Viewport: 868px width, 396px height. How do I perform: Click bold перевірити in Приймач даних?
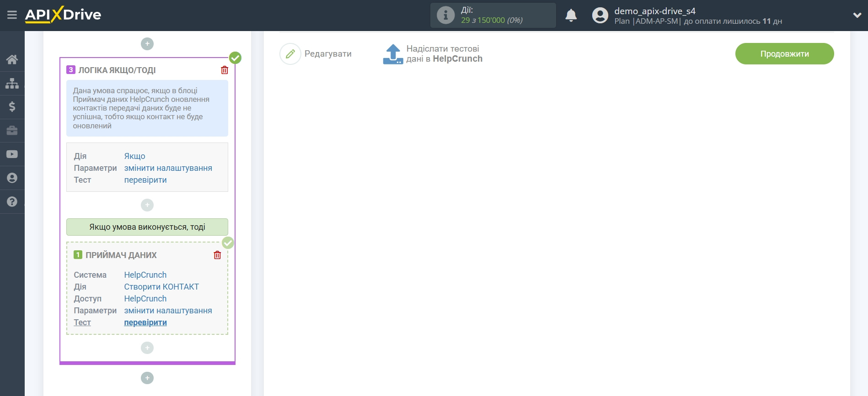tap(145, 322)
